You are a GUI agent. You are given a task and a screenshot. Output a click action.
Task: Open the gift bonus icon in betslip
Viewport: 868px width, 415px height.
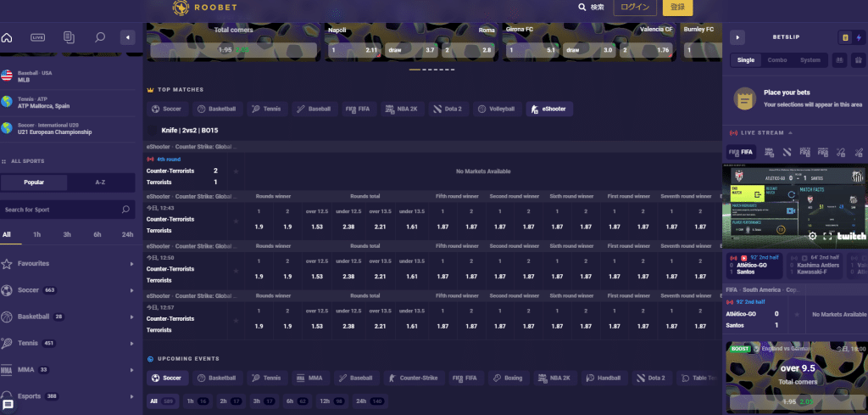(858, 60)
